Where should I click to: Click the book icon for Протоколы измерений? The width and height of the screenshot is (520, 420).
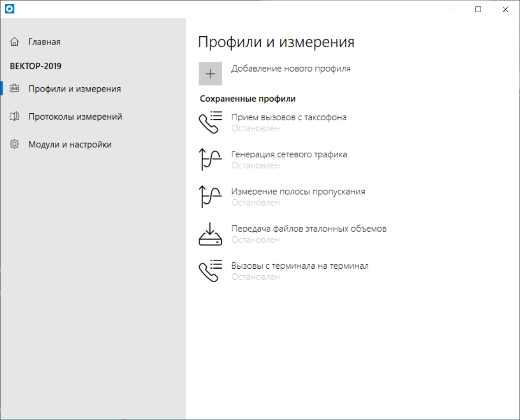click(14, 116)
